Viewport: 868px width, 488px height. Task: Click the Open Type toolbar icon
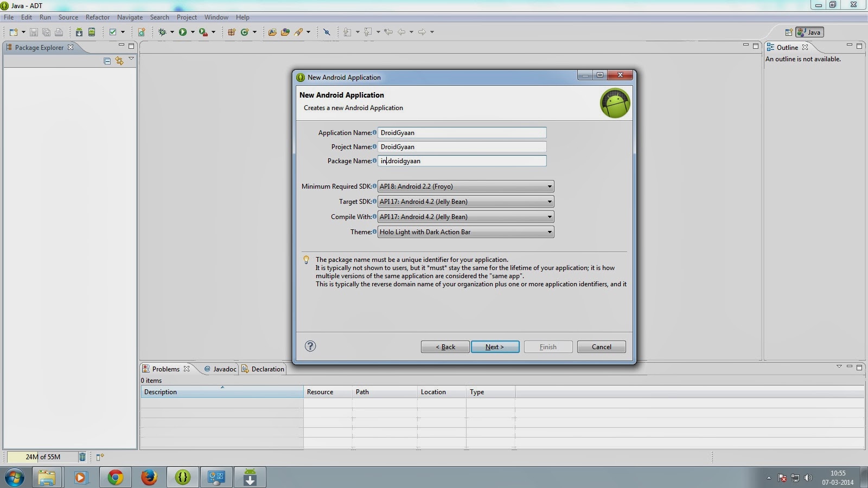tap(272, 32)
